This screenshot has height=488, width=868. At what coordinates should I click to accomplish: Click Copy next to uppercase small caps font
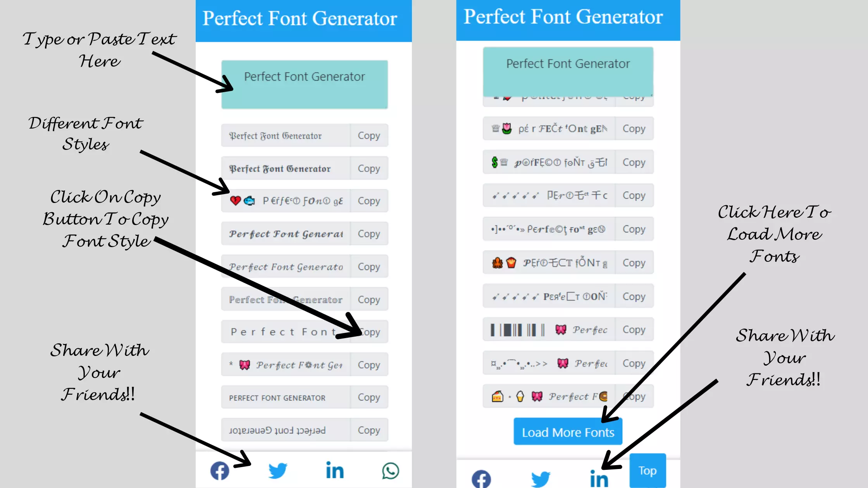tap(369, 397)
